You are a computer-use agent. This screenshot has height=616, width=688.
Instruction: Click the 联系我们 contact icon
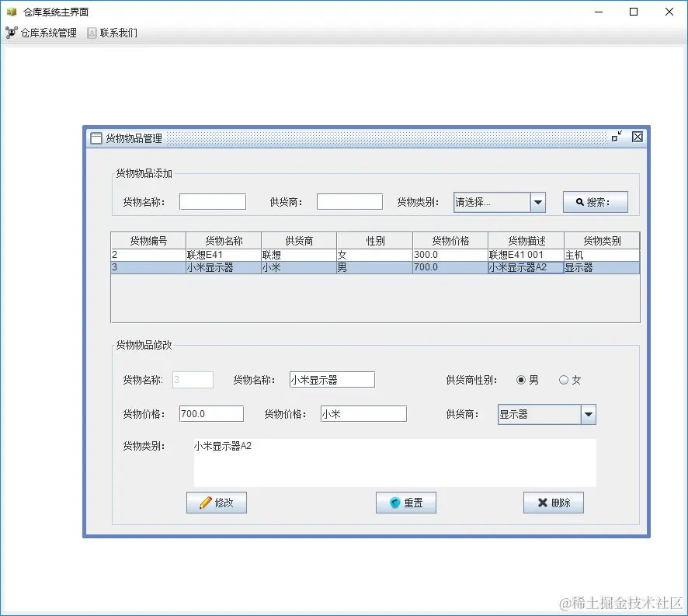(92, 33)
